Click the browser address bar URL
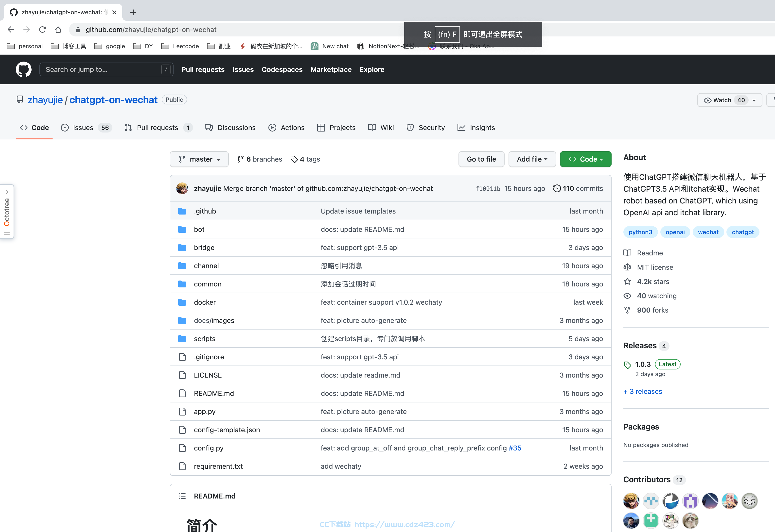The width and height of the screenshot is (775, 532). [x=151, y=30]
